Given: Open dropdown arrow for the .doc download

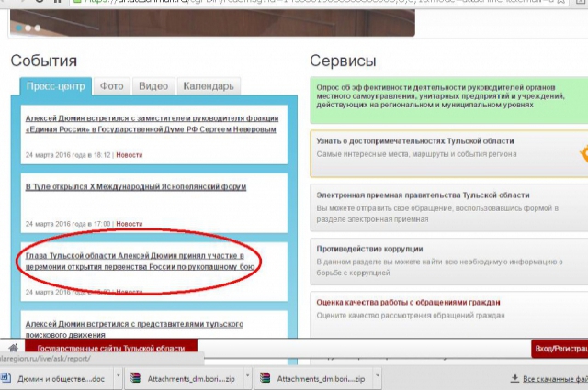Looking at the screenshot, I should [x=114, y=378].
